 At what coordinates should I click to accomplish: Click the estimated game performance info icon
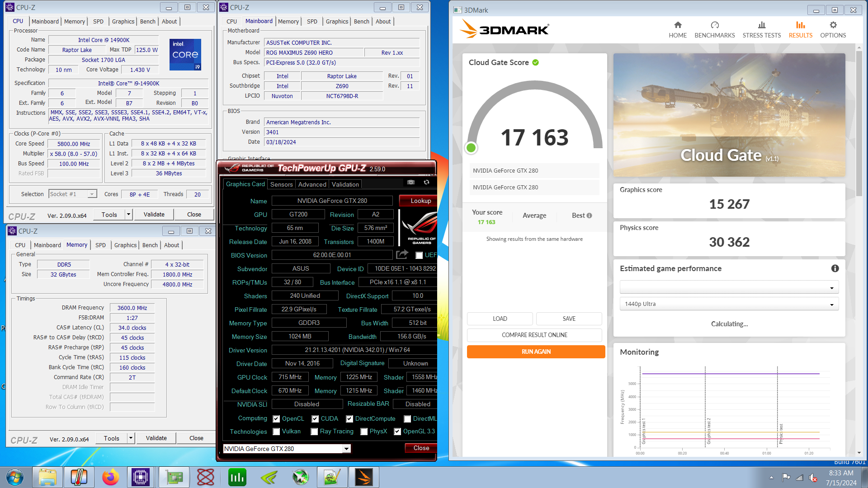[835, 268]
